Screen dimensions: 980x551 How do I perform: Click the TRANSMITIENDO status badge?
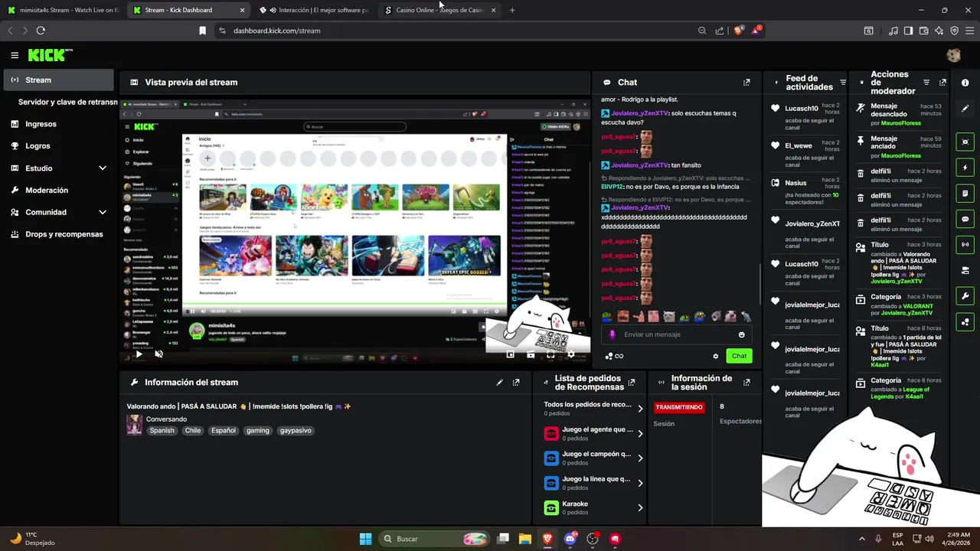[x=679, y=407]
